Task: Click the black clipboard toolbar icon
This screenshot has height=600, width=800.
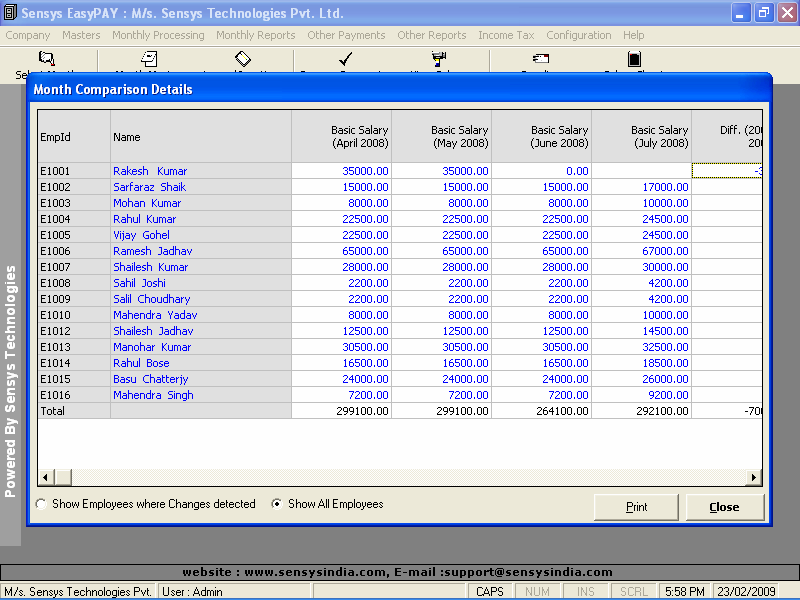Action: coord(634,59)
